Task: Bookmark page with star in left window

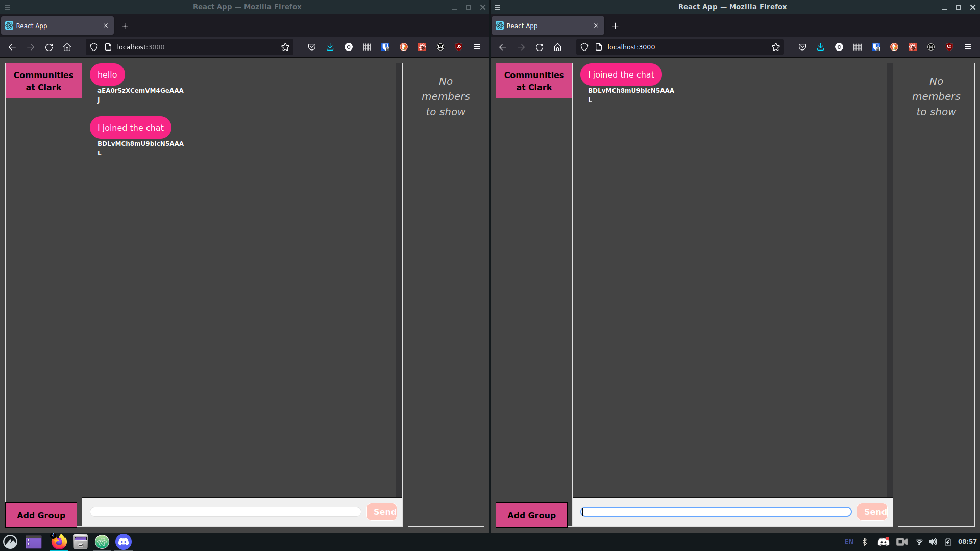Action: [x=285, y=47]
